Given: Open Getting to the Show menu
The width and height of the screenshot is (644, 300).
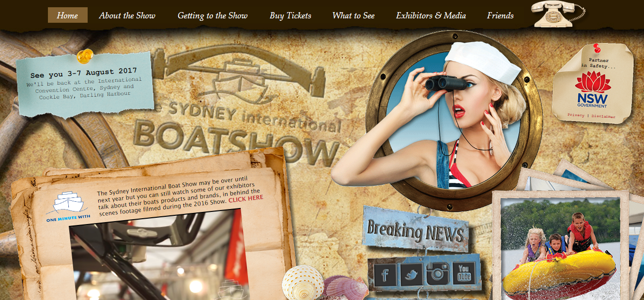Looking at the screenshot, I should [213, 15].
